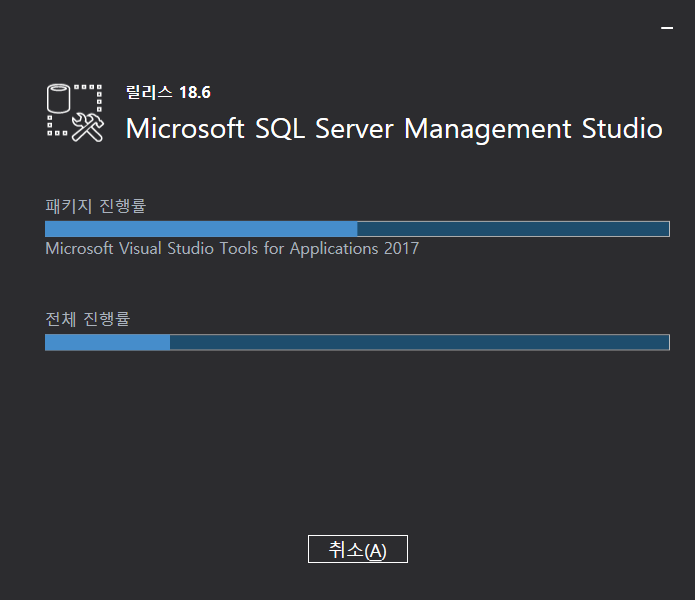Click the Microsoft SQL Server Management Studio title
Screen dimensions: 695x600
[x=394, y=129]
